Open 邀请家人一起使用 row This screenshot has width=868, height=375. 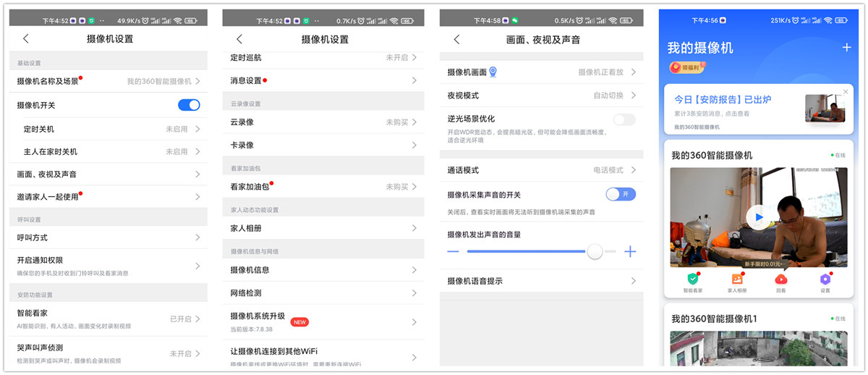[109, 197]
